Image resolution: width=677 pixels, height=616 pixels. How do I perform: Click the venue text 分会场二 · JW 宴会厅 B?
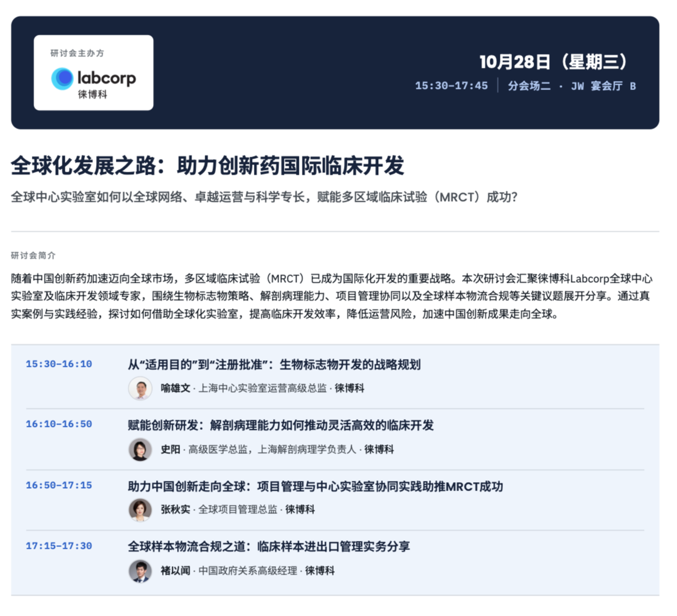pos(572,86)
